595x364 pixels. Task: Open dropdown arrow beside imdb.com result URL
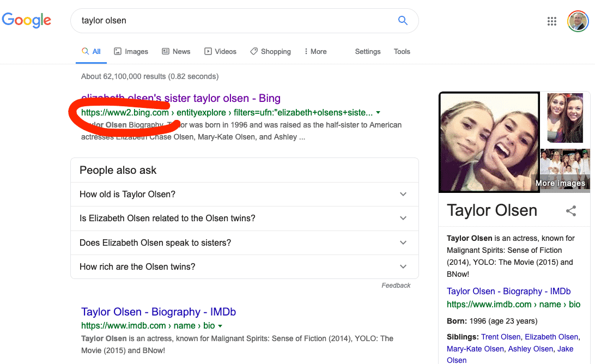tap(220, 326)
